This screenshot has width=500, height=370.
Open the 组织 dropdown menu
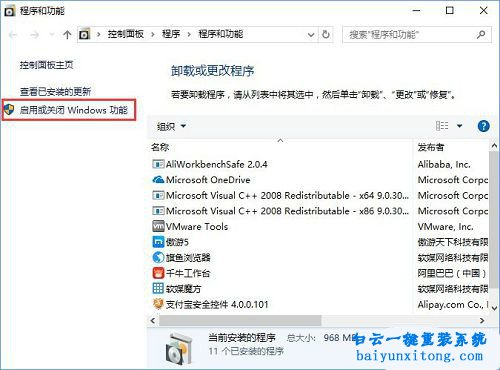(x=171, y=126)
